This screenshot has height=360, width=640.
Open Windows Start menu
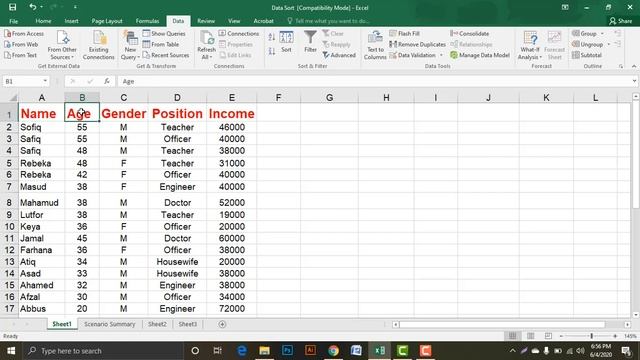(x=11, y=351)
